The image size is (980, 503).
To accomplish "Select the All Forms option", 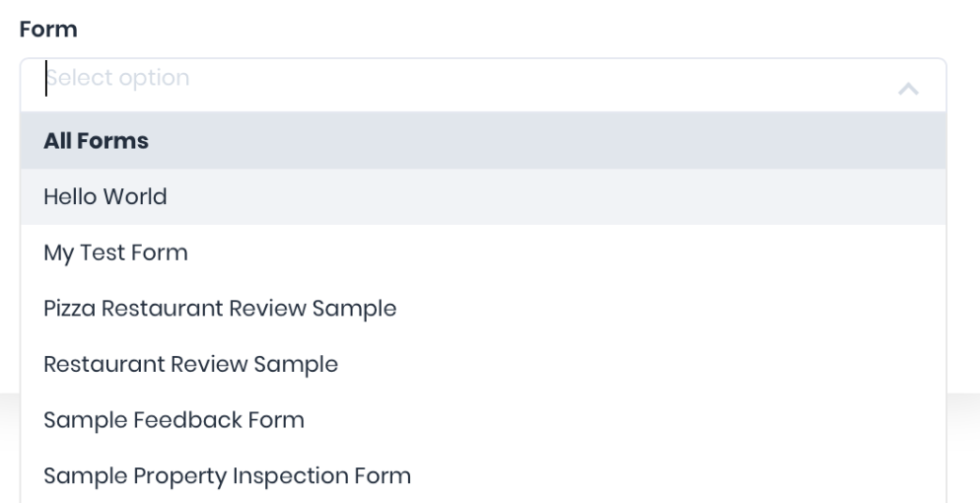I will (96, 141).
